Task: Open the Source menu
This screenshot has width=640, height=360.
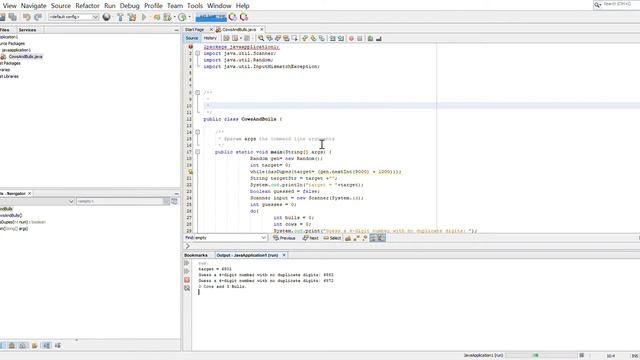Action: click(61, 6)
